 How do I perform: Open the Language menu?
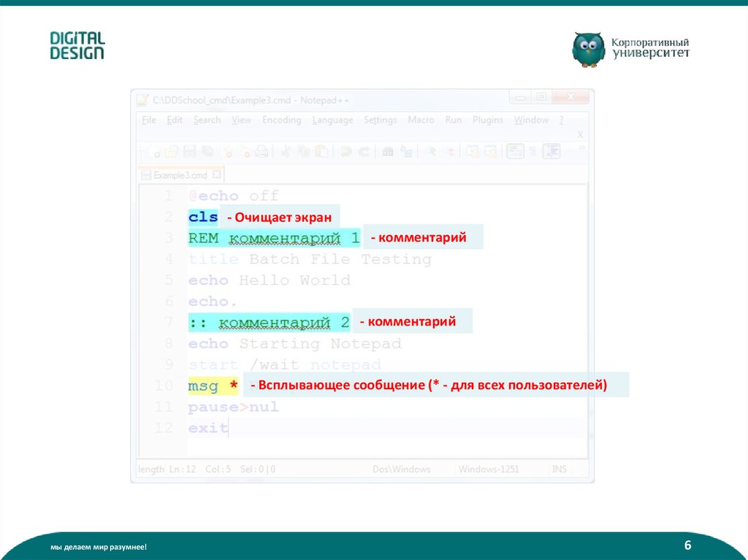click(332, 120)
